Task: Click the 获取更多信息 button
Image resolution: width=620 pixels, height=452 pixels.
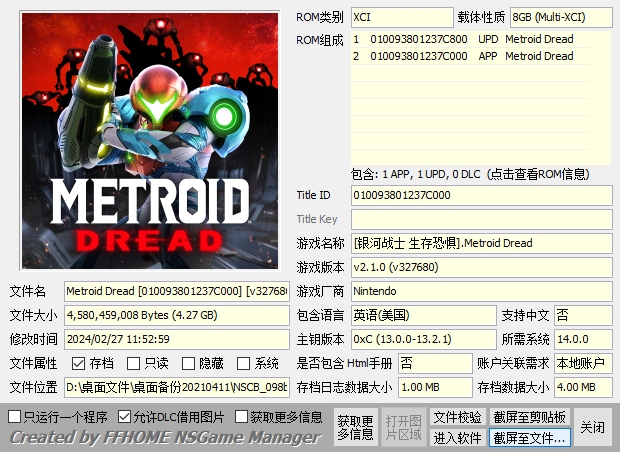Action: (355, 427)
